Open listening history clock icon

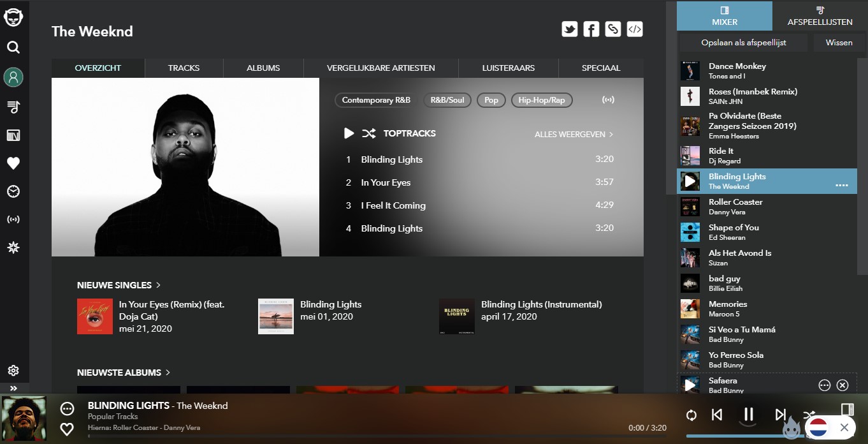click(x=13, y=191)
